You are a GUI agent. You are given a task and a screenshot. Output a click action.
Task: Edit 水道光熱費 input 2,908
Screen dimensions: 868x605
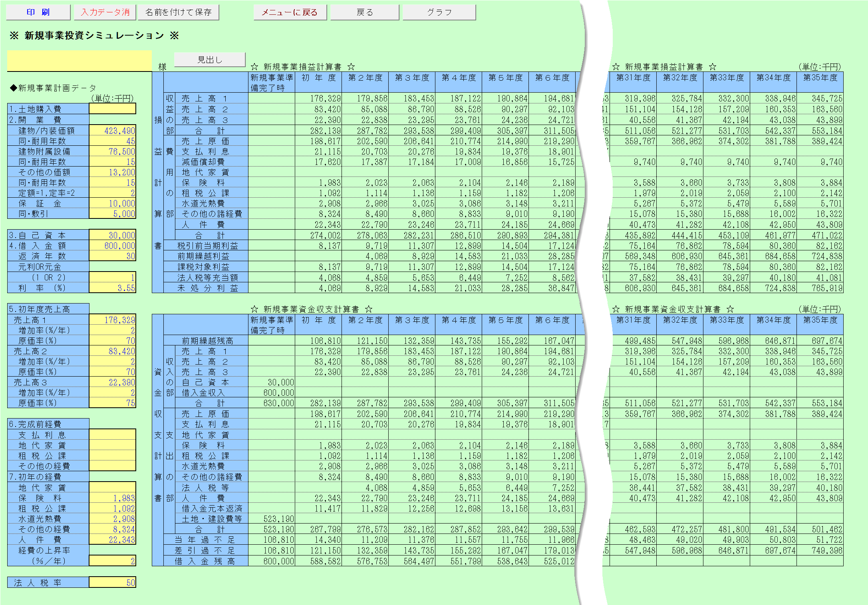pyautogui.click(x=112, y=518)
